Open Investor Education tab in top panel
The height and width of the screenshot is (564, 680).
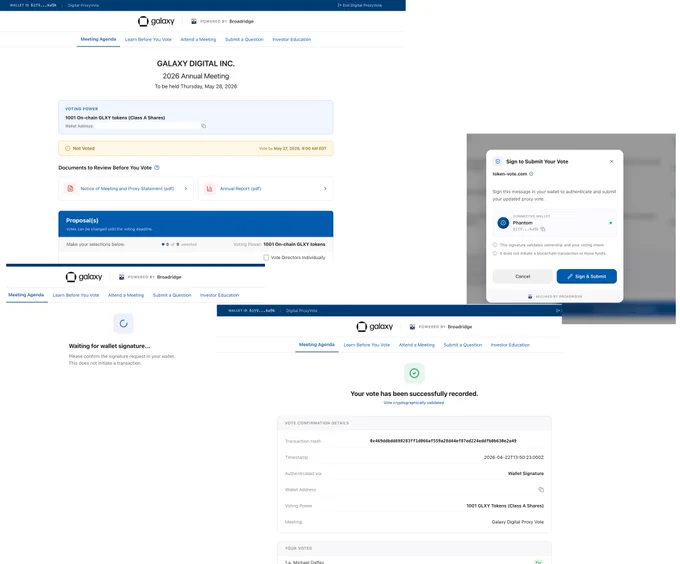coord(292,39)
